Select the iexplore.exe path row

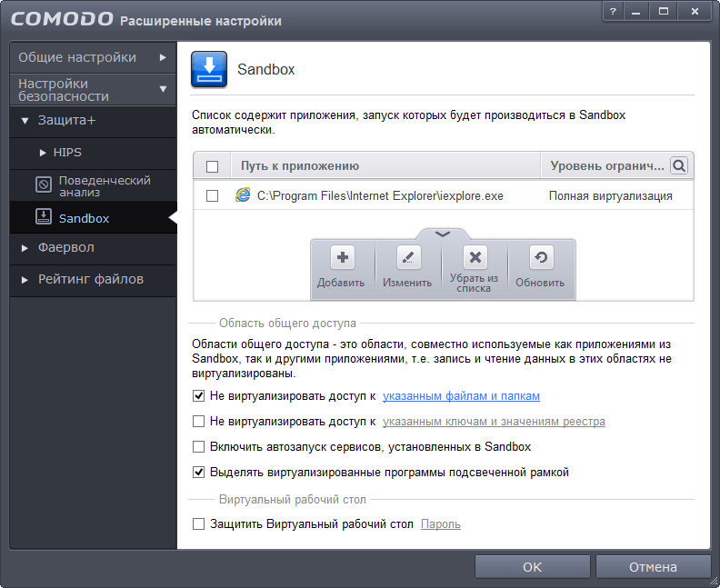click(444, 196)
